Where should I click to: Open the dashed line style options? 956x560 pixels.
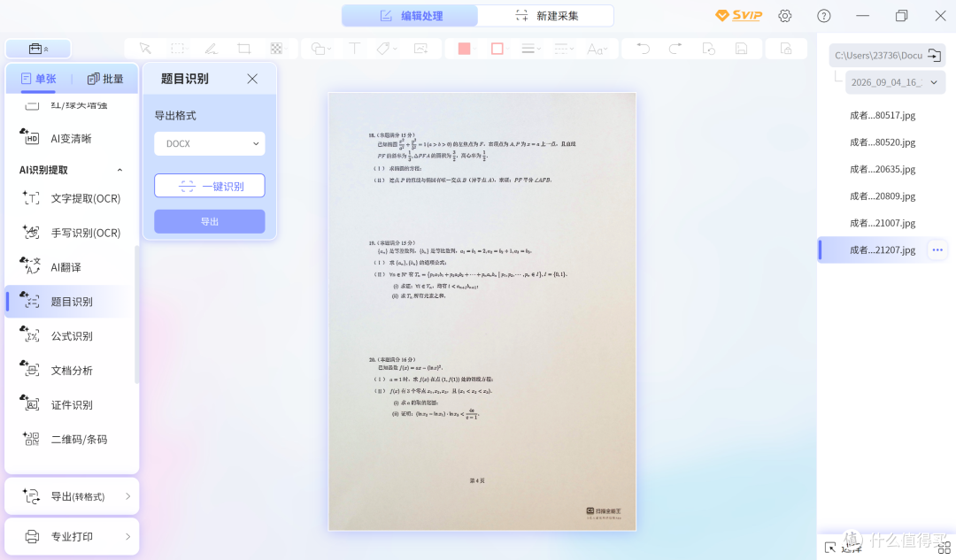point(563,49)
